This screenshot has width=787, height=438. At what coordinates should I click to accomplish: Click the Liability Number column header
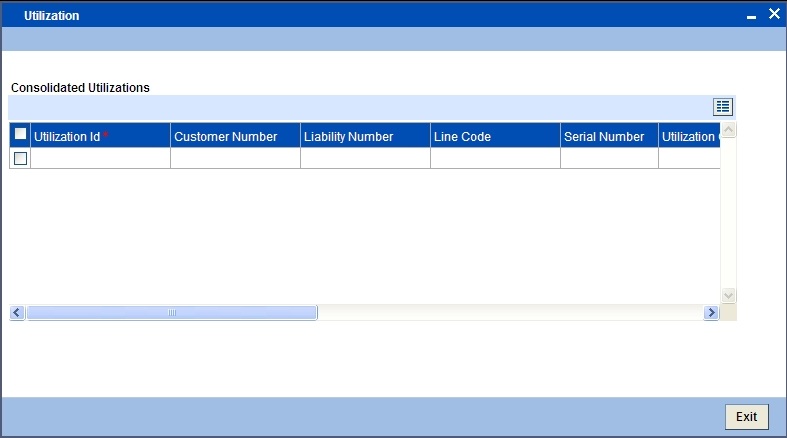pos(365,136)
